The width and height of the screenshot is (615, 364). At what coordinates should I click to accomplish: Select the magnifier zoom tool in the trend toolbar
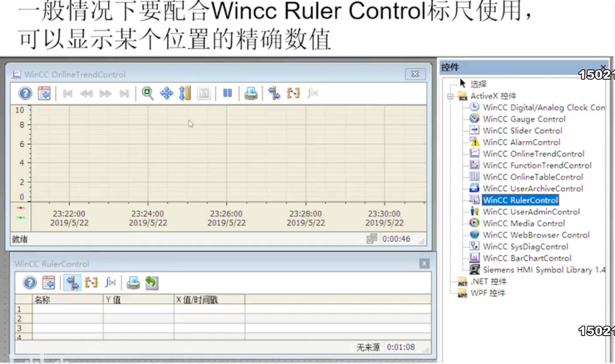coord(148,93)
